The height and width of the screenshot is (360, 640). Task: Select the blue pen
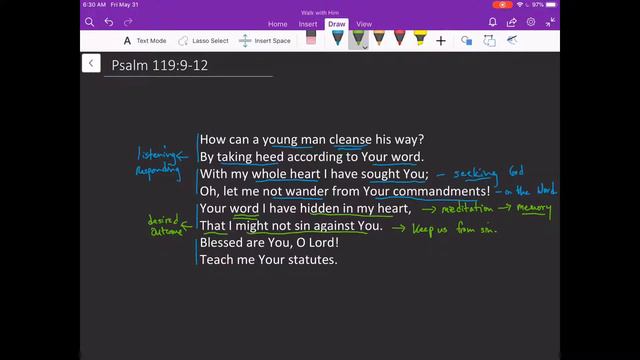pos(338,38)
